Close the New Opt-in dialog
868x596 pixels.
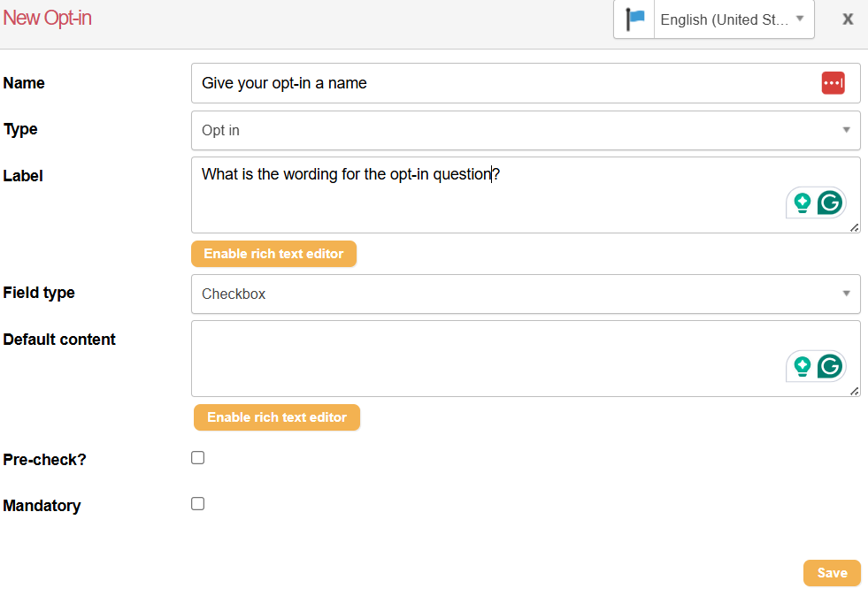pyautogui.click(x=848, y=19)
